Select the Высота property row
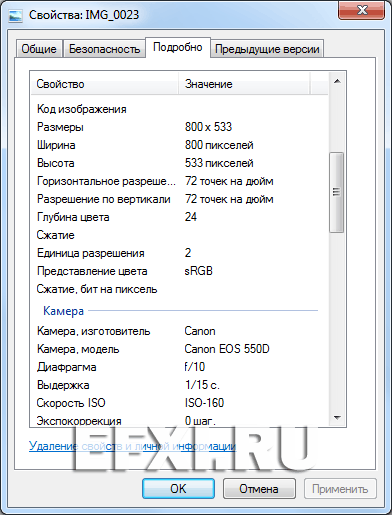The width and height of the screenshot is (392, 515). 179,163
